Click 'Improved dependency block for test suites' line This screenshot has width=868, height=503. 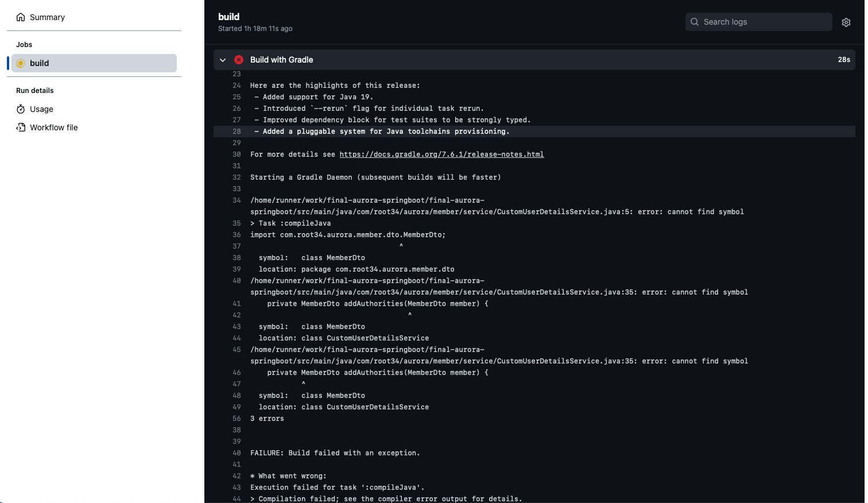pos(393,120)
